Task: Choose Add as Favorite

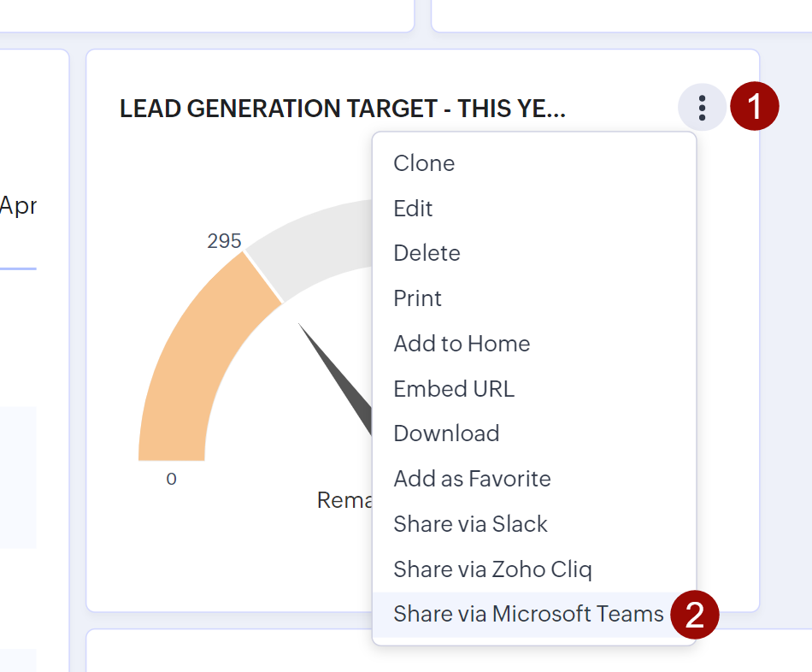Action: tap(472, 479)
